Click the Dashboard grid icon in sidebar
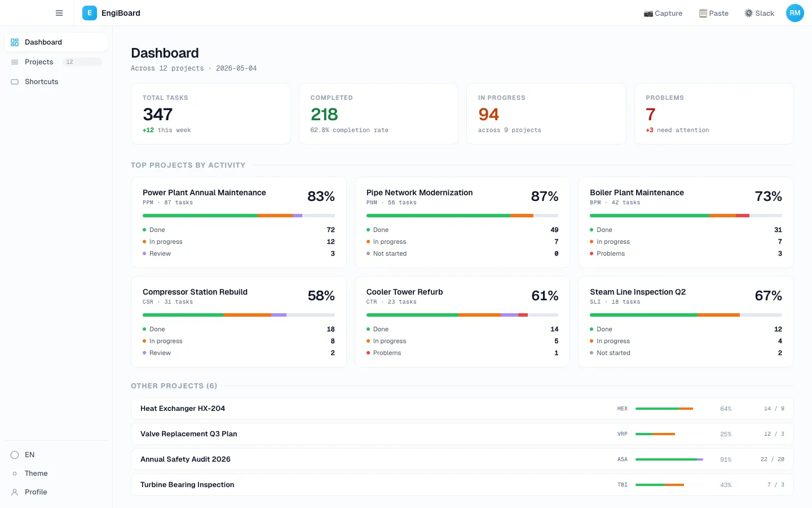 pyautogui.click(x=15, y=42)
